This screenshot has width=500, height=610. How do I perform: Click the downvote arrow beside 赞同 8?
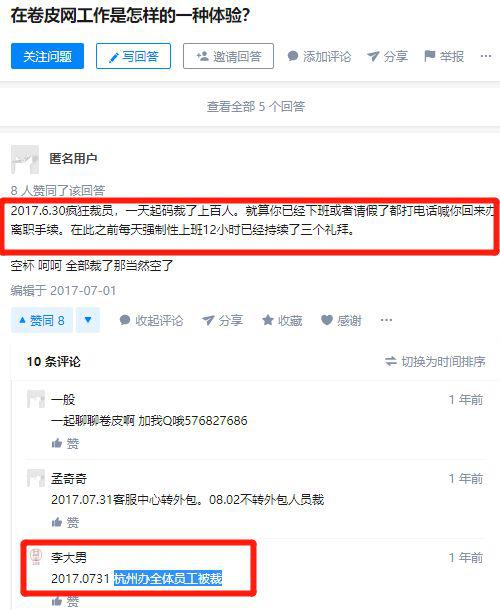coord(88,320)
